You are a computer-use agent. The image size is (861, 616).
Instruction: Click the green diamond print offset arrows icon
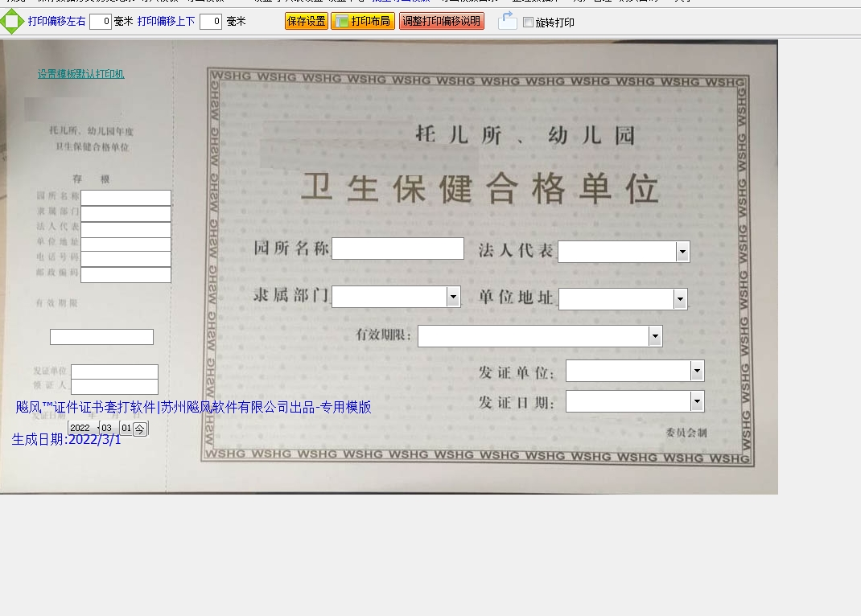[x=12, y=22]
